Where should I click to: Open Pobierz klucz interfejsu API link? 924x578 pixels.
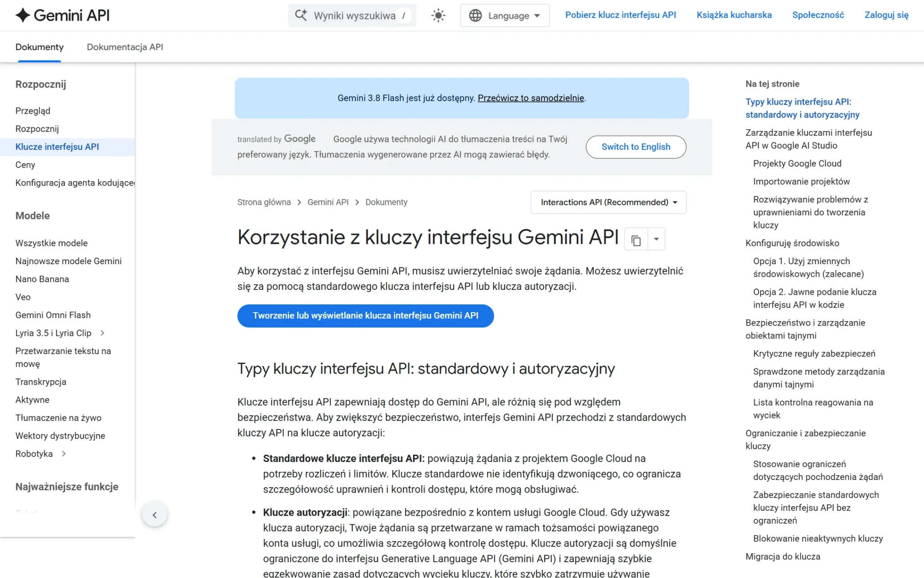click(x=620, y=15)
